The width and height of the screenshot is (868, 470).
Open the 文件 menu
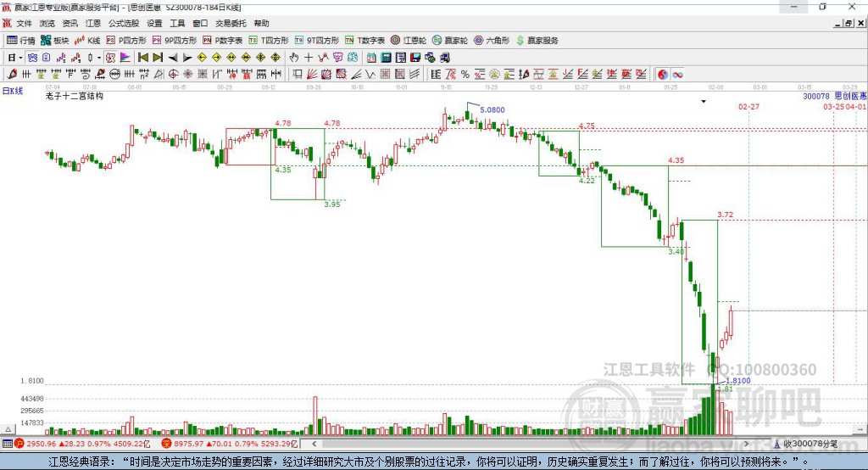25,23
